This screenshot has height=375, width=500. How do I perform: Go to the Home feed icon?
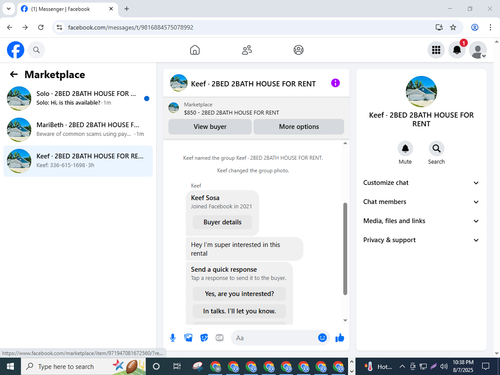click(195, 50)
